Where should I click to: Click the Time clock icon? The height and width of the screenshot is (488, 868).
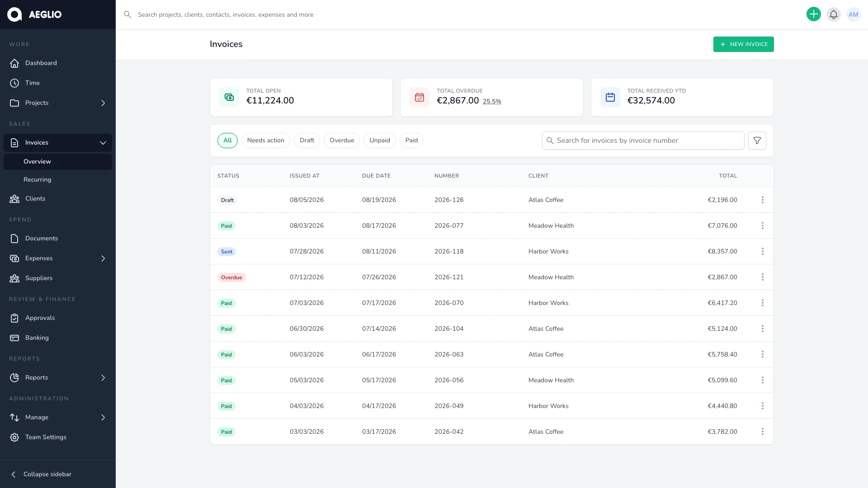coord(14,83)
